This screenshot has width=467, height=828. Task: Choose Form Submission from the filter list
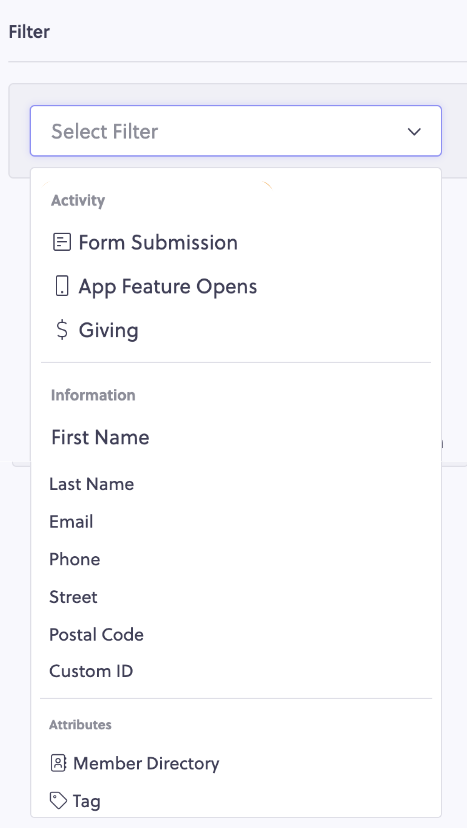[x=236, y=242]
